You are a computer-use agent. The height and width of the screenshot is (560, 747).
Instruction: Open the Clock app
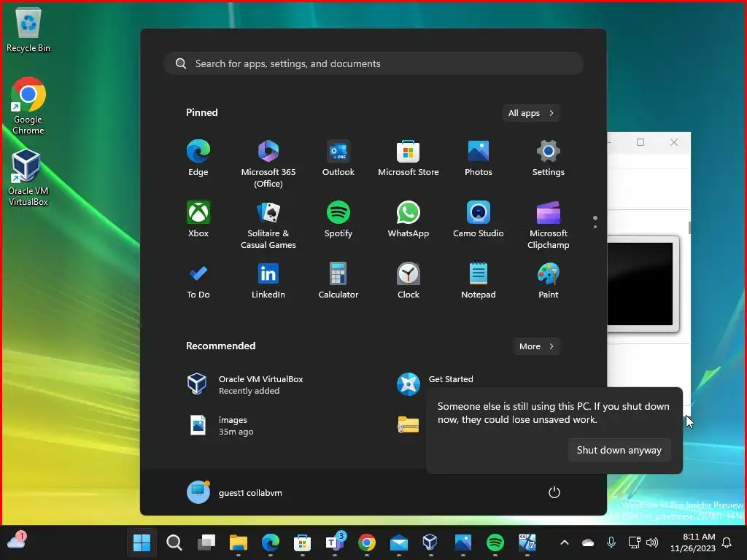click(409, 281)
